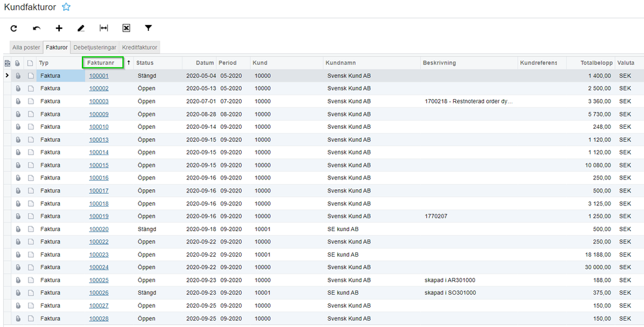Open attachments for invoice 100020
Screen dimensions: 644x327
(17, 229)
